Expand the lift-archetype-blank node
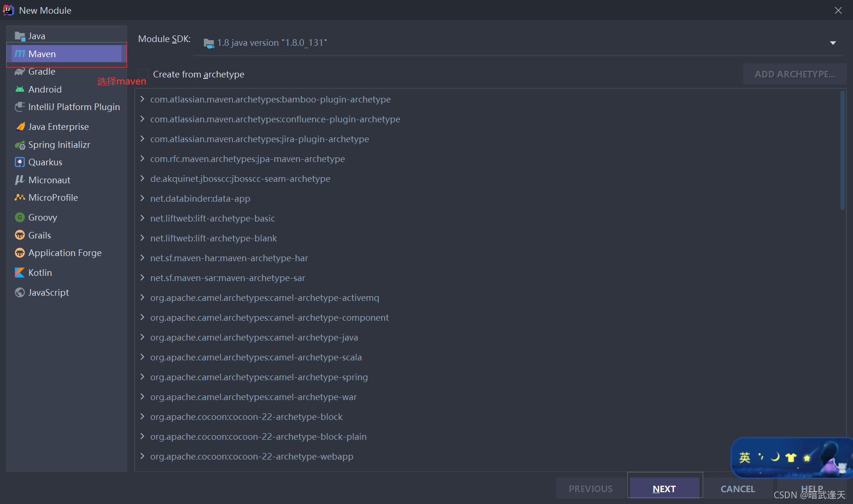This screenshot has height=504, width=853. pyautogui.click(x=142, y=238)
